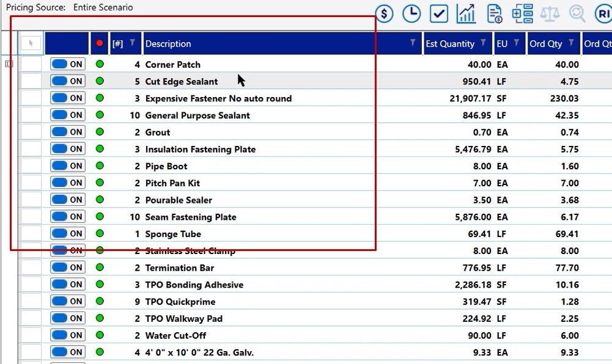Screen dimensions: 612x364
Task: Disable the TPO Walkway Pad toggle
Action: click(x=67, y=318)
